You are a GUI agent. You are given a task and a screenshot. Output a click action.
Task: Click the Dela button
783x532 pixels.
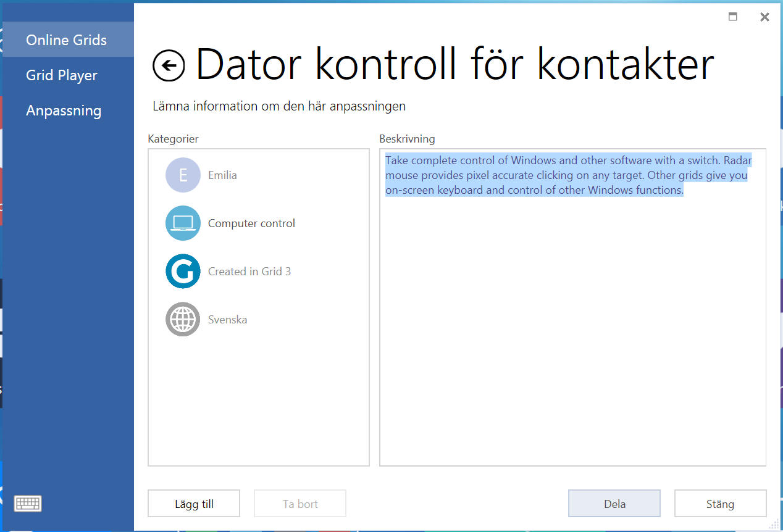coord(614,504)
